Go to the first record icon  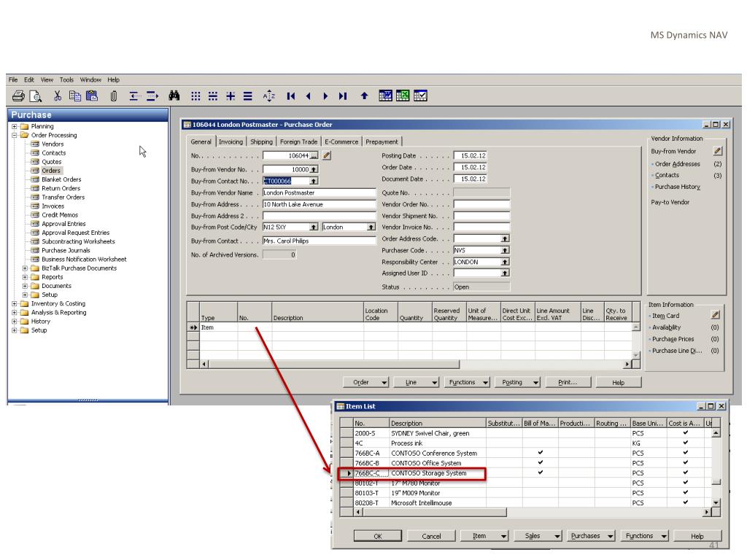tap(290, 96)
